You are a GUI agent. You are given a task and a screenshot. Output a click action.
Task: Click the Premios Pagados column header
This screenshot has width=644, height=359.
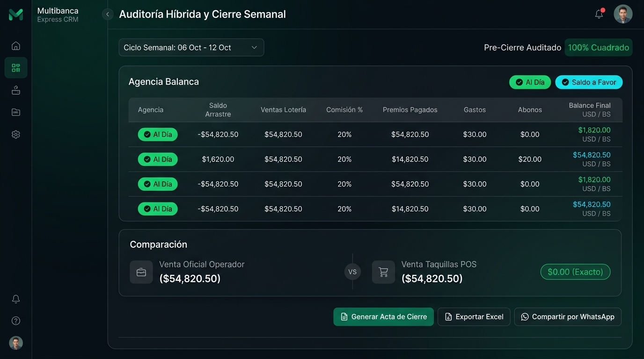(x=410, y=110)
